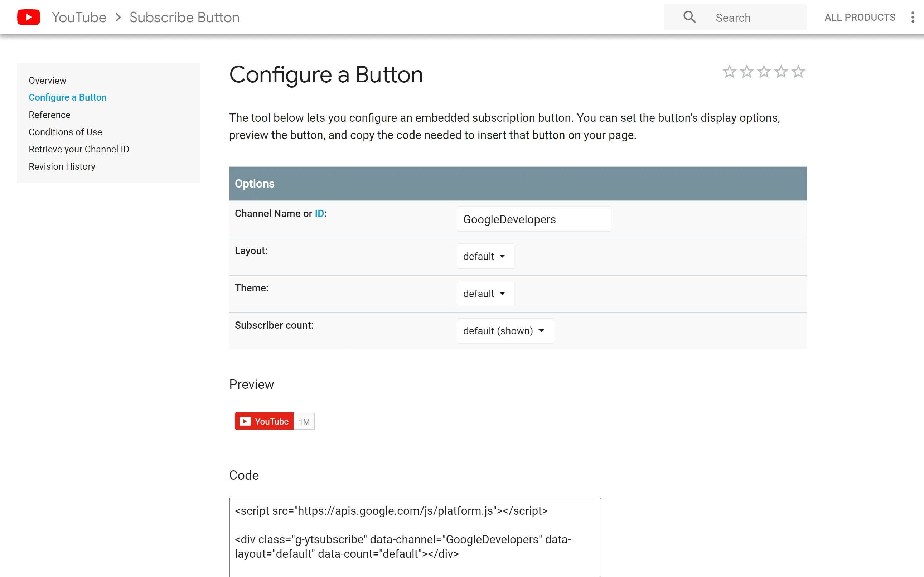
Task: Click the GoogleDevelopers channel name field
Action: coord(534,219)
